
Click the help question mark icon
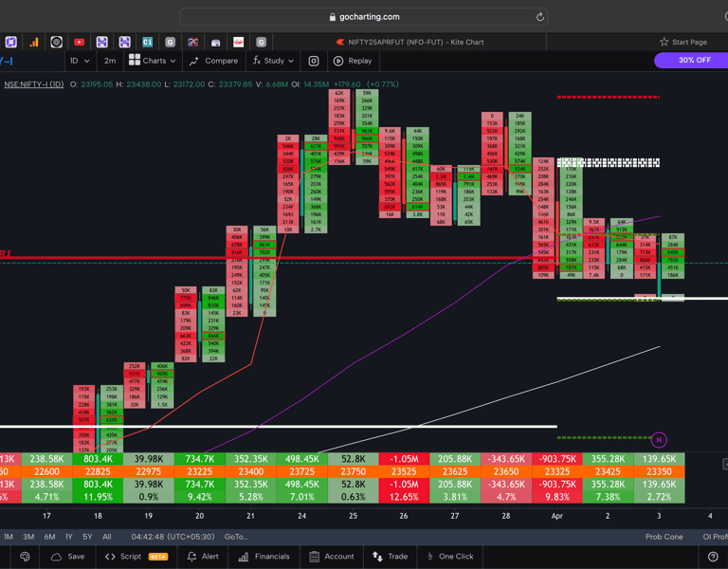(713, 557)
